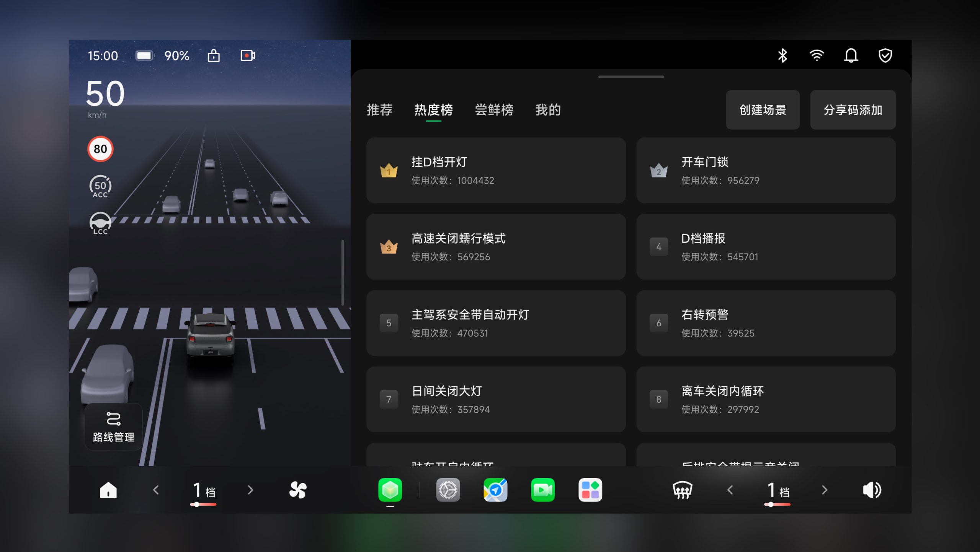The height and width of the screenshot is (552, 980).
Task: Open the app grid launcher
Action: [x=590, y=490]
